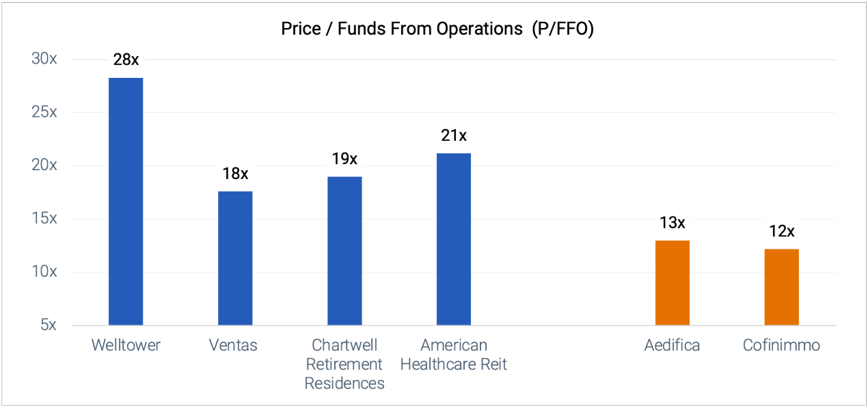The height and width of the screenshot is (408, 868).
Task: Click the 19x data label
Action: 344,159
